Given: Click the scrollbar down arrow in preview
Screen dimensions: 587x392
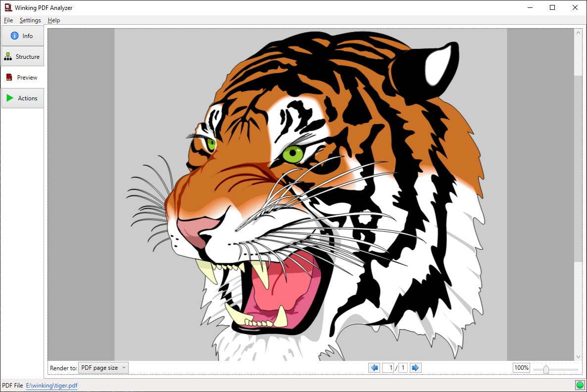Looking at the screenshot, I should (x=578, y=356).
